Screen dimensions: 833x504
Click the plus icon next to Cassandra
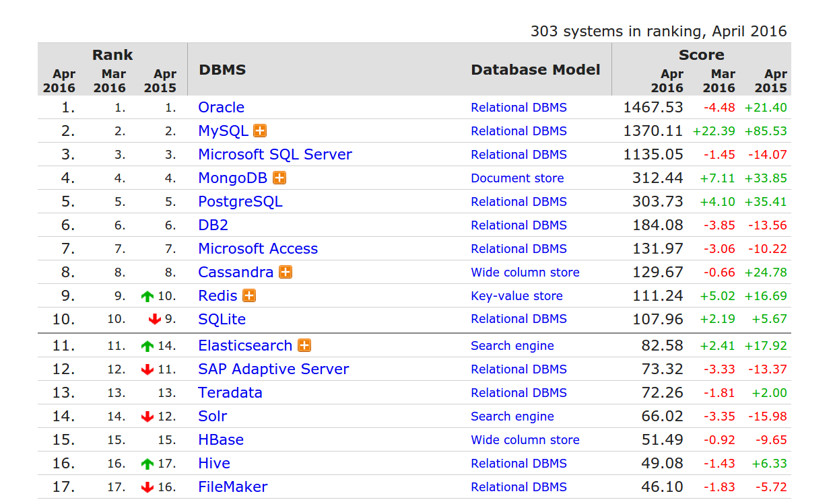(286, 273)
